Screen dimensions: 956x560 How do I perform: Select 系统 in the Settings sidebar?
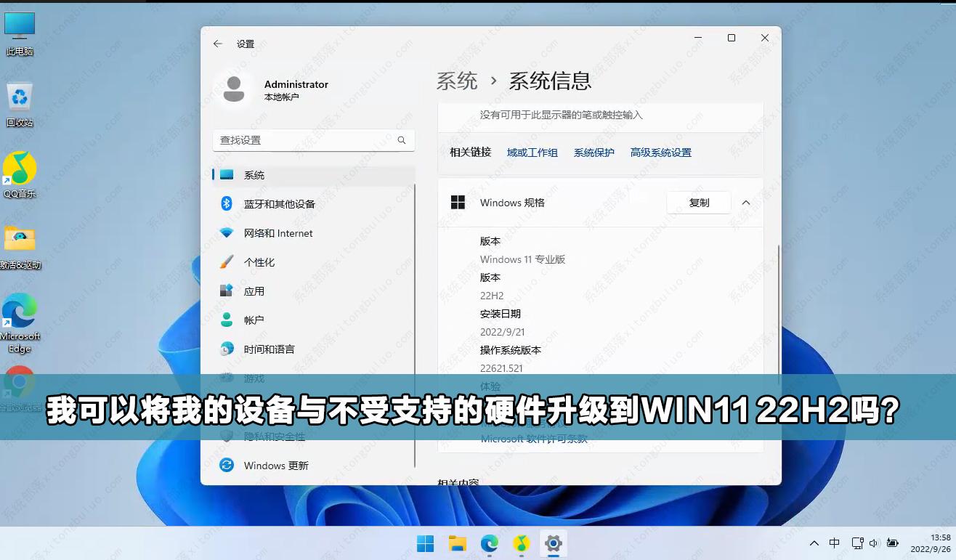255,174
